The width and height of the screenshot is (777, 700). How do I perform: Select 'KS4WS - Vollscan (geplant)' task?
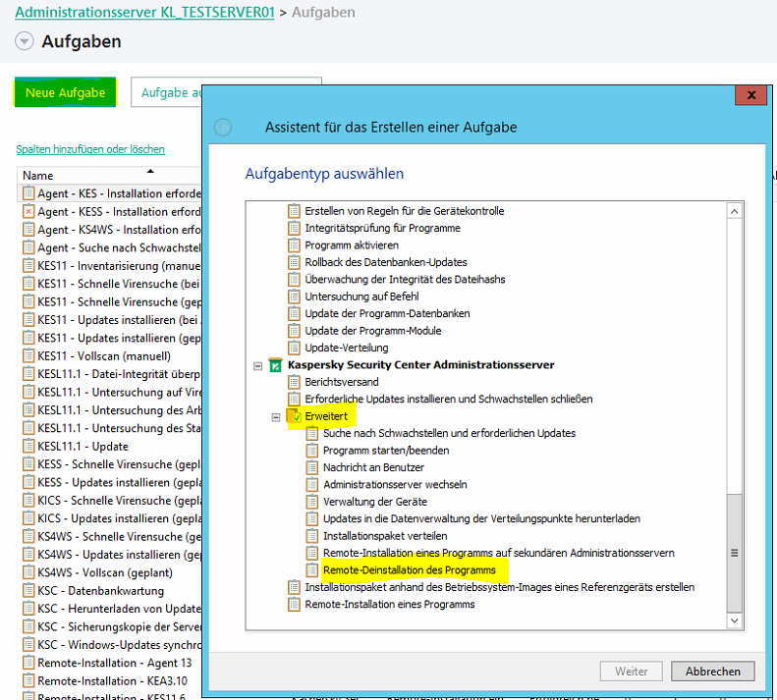coord(104,572)
